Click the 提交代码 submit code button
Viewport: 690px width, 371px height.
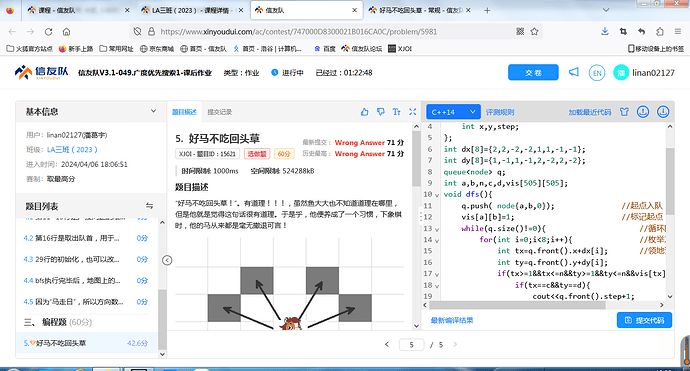click(645, 320)
